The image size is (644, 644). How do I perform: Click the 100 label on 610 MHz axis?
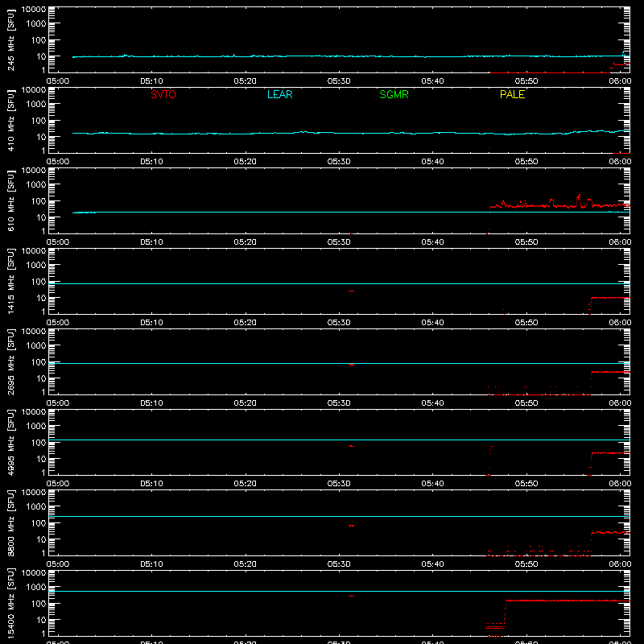(39, 201)
